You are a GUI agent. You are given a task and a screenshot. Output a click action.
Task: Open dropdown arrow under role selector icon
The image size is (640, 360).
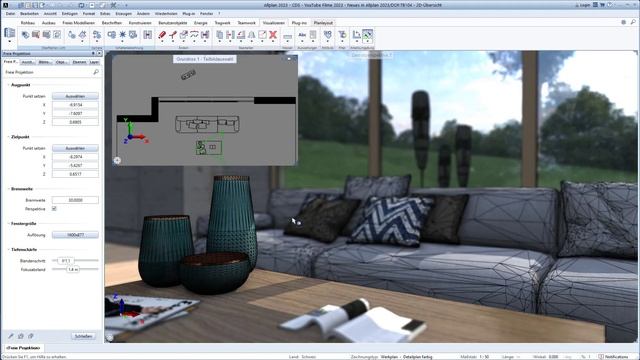point(9,42)
